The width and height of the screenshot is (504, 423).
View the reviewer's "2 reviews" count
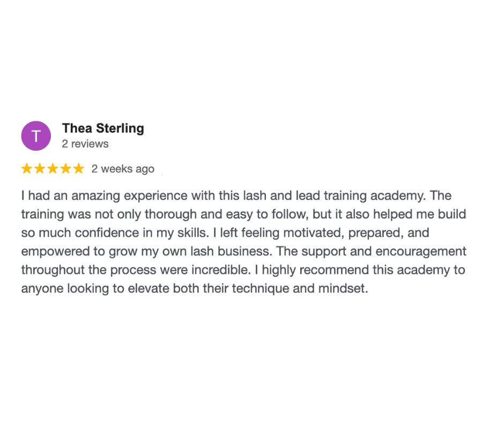[x=85, y=144]
